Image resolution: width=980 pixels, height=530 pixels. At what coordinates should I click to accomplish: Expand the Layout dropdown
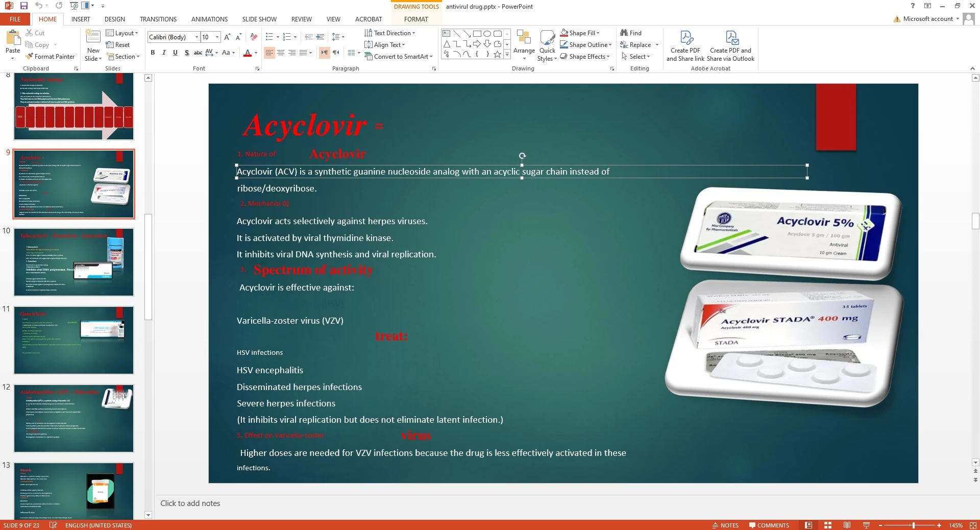(x=122, y=33)
